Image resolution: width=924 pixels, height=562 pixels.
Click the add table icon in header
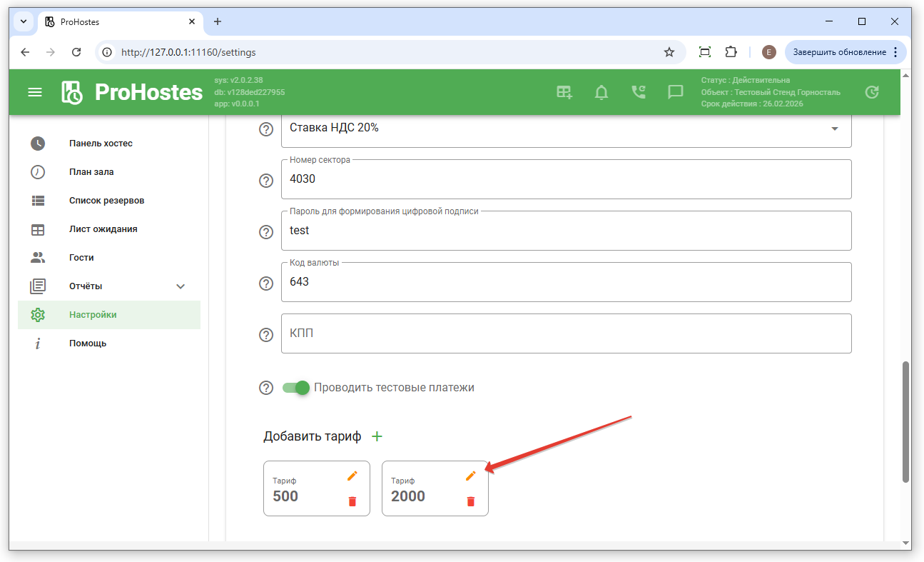pos(564,92)
